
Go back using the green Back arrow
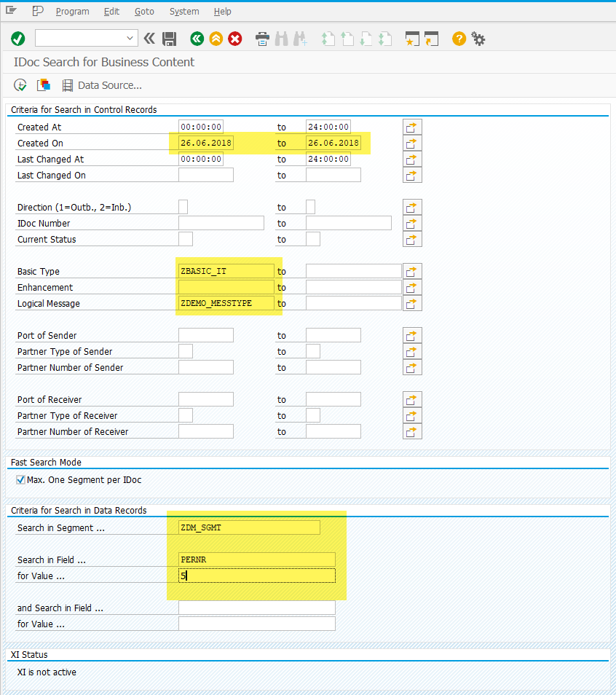(197, 38)
